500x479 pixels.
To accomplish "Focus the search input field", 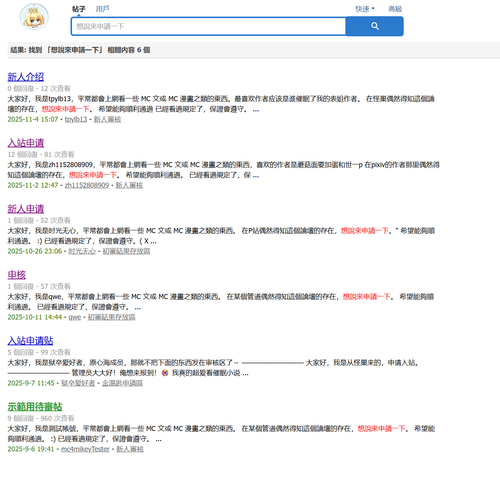I will [209, 26].
